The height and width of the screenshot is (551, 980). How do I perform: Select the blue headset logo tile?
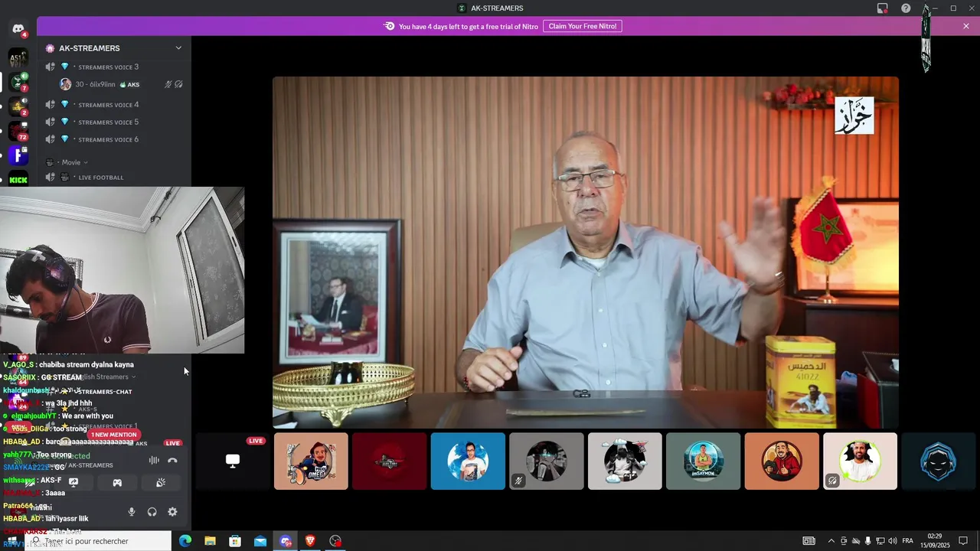click(939, 461)
